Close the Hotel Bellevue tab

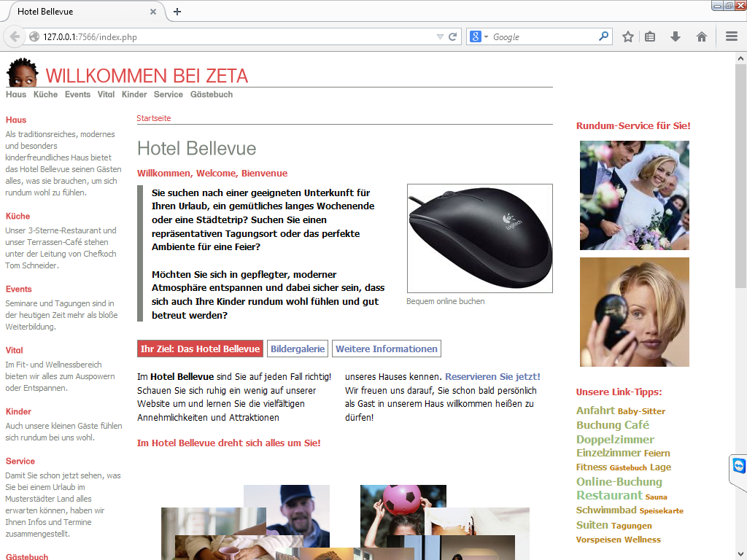pos(153,12)
